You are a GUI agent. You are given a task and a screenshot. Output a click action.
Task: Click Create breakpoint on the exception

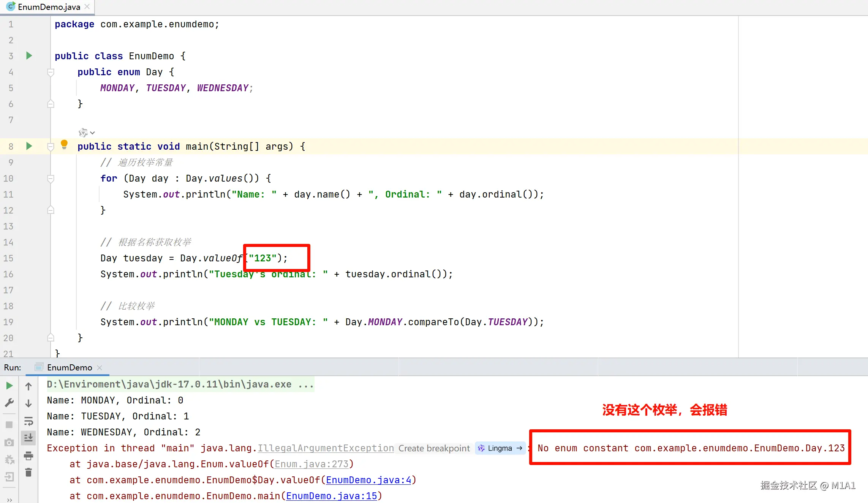pyautogui.click(x=434, y=448)
